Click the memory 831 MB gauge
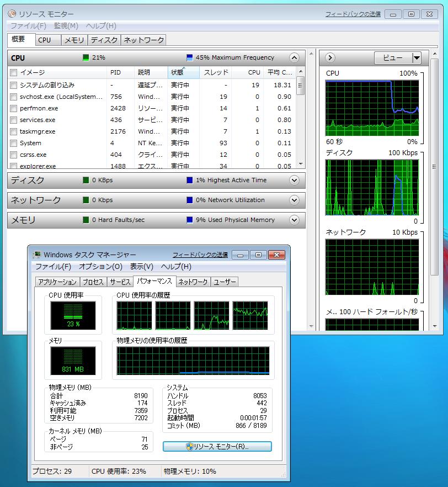This screenshot has width=448, height=487. (x=73, y=361)
